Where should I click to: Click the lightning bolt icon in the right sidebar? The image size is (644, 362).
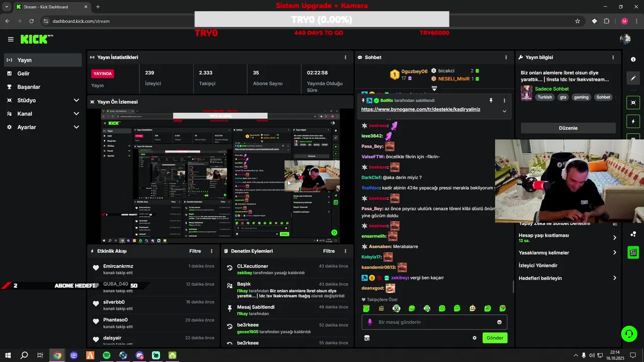click(633, 122)
